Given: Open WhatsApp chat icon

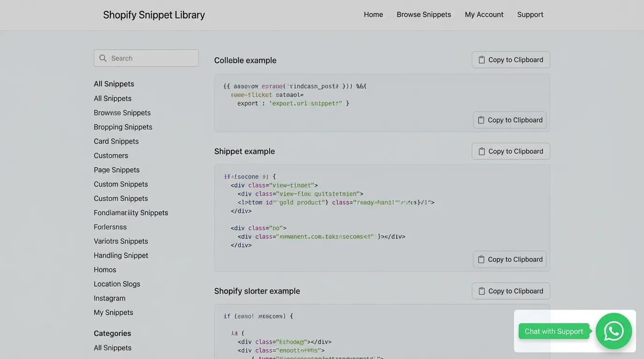Looking at the screenshot, I should click(614, 331).
